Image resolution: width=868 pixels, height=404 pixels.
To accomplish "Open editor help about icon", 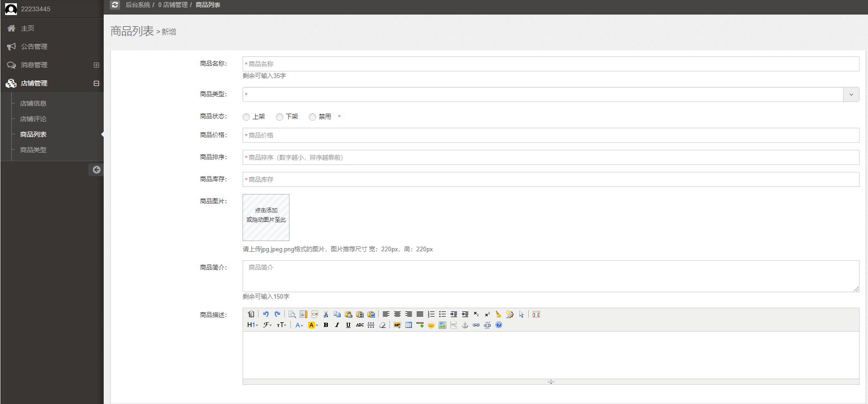I will tap(499, 325).
